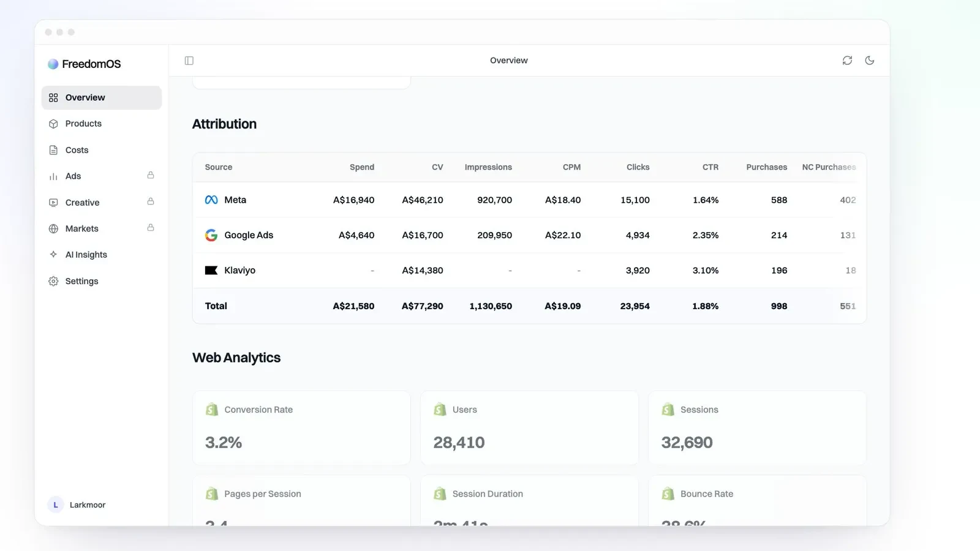Navigate to Markets
Viewport: 980px width, 551px height.
point(102,228)
